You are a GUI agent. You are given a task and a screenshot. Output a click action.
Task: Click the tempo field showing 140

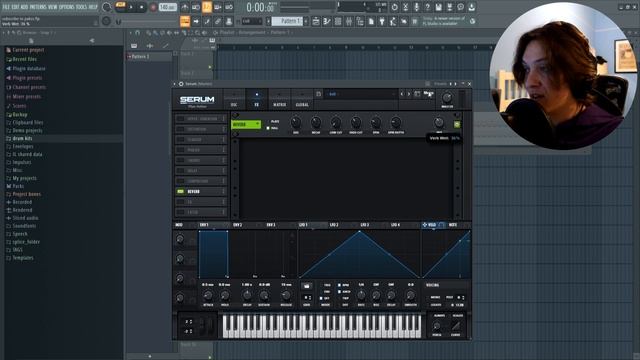(x=167, y=7)
